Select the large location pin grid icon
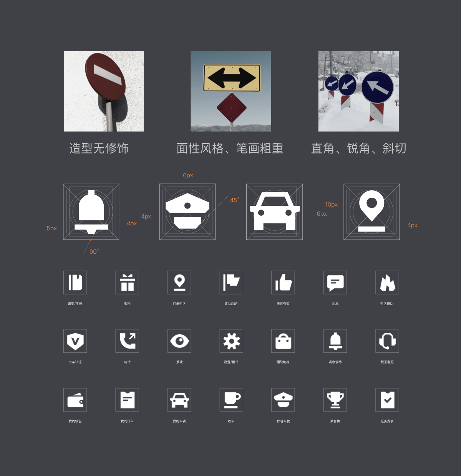This screenshot has width=461, height=476. coord(371,212)
